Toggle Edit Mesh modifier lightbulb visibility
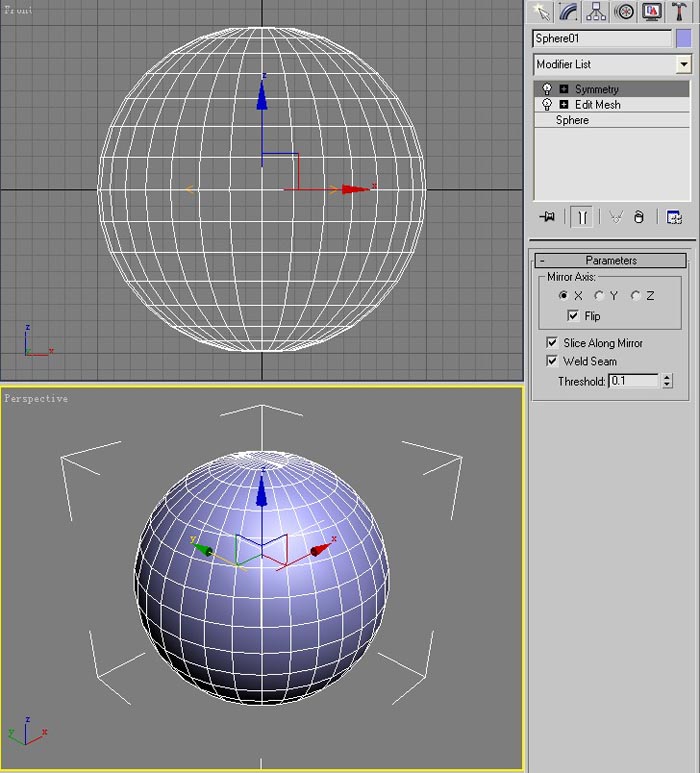This screenshot has height=773, width=700. pos(547,104)
